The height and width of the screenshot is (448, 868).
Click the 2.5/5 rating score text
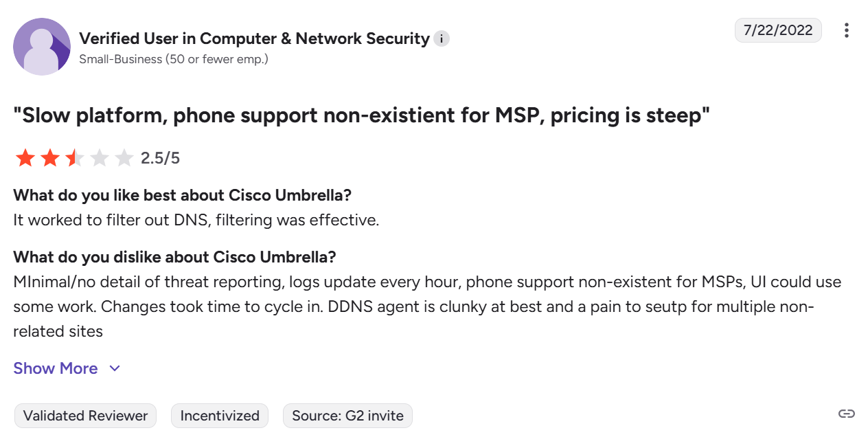coord(160,159)
